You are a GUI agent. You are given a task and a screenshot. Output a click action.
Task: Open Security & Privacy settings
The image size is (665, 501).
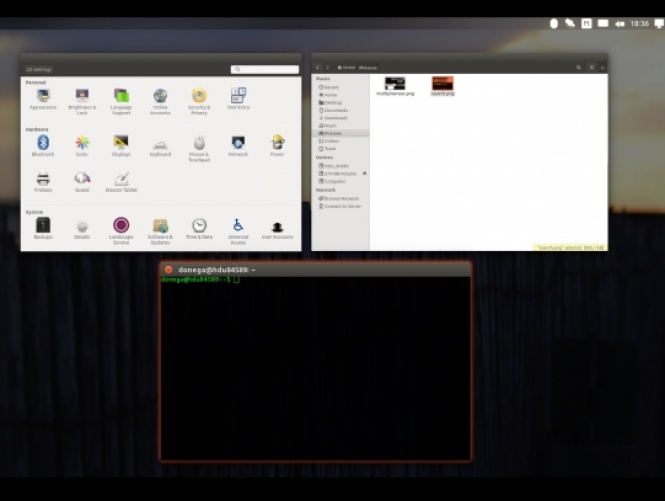[x=199, y=97]
